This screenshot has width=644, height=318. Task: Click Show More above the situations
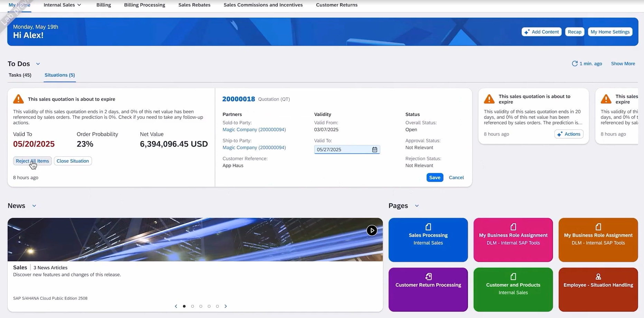(x=623, y=64)
